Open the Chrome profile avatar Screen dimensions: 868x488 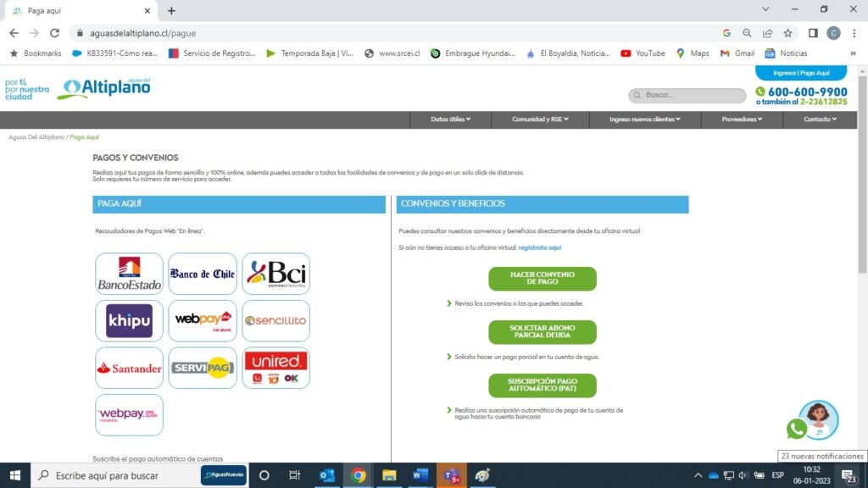click(x=833, y=33)
